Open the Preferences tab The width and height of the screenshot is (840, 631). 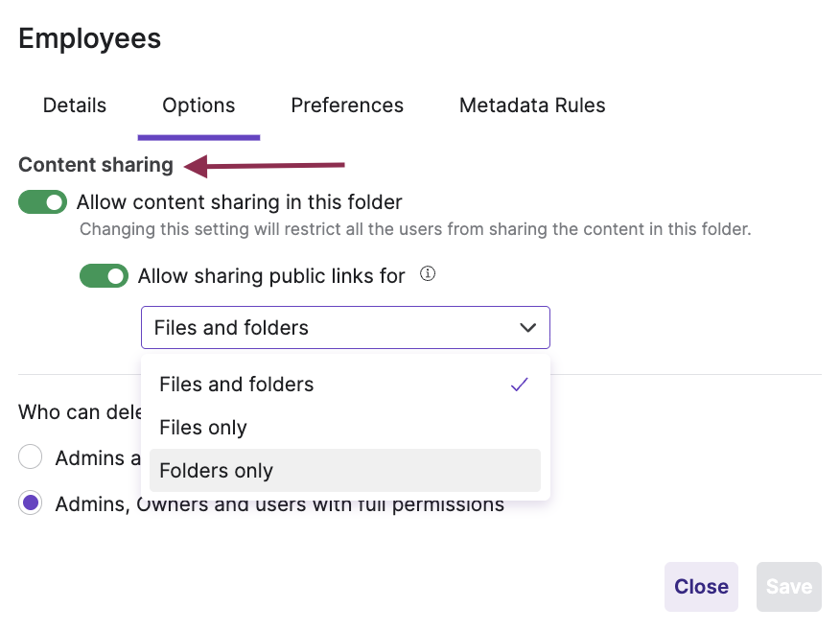(347, 105)
